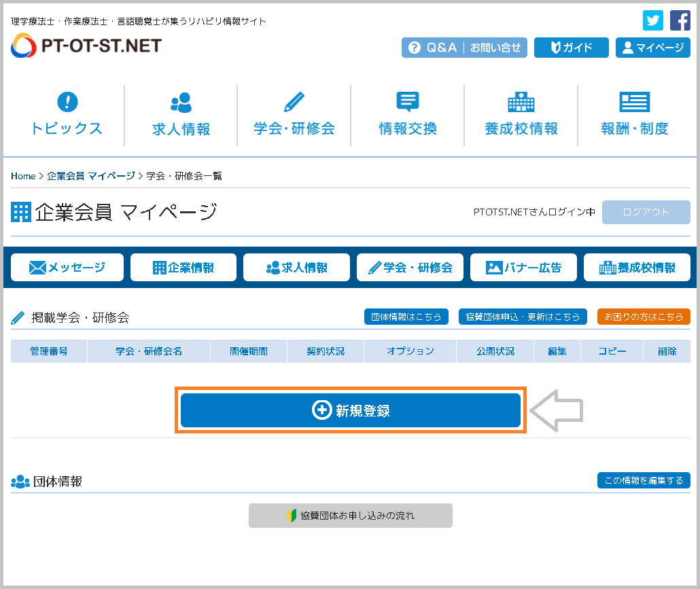The height and width of the screenshot is (589, 700).
Task: Click the ログアウト button
Action: [x=646, y=212]
